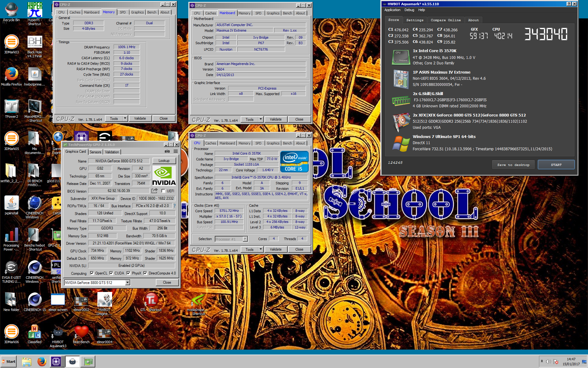This screenshot has height=368, width=588.
Task: Switch to Sensors tab in GPU-Z
Action: 95,152
